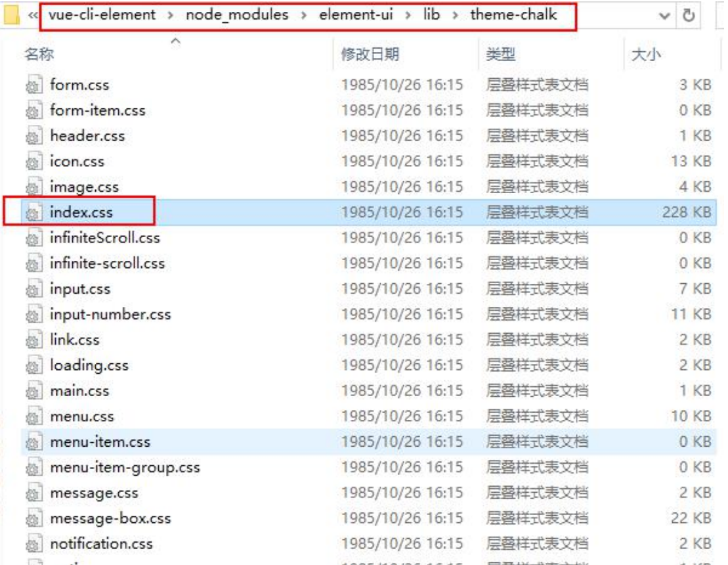Click the message.css file icon
Screen dimensions: 728x565
(34, 493)
